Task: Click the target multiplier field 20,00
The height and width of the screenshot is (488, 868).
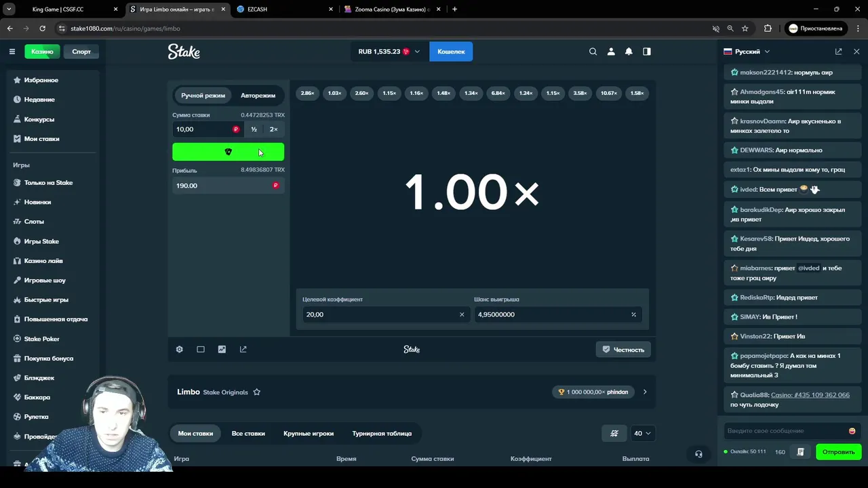Action: click(x=386, y=314)
